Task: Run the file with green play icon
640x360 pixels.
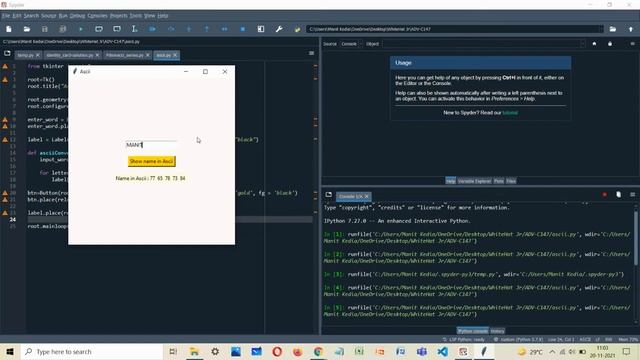Action: [x=80, y=29]
